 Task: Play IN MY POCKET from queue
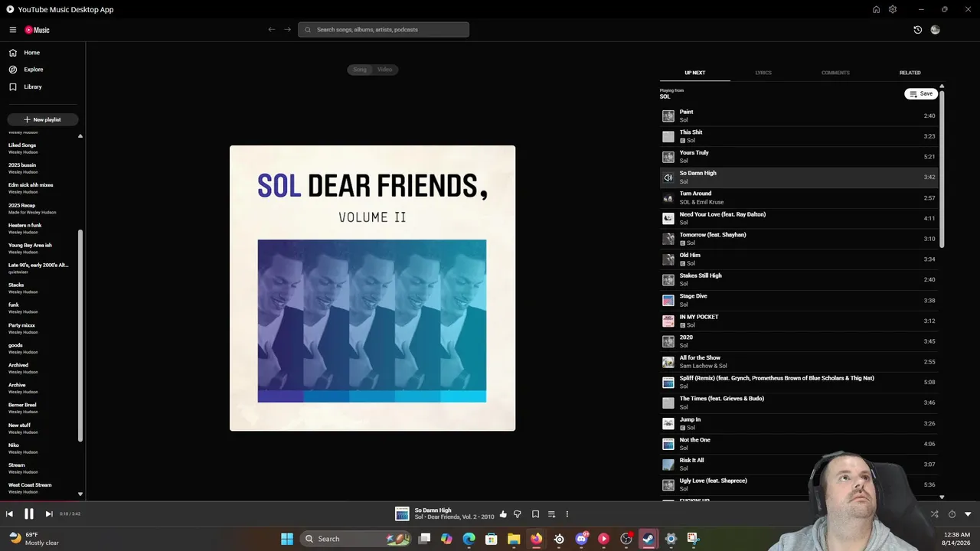tap(799, 321)
